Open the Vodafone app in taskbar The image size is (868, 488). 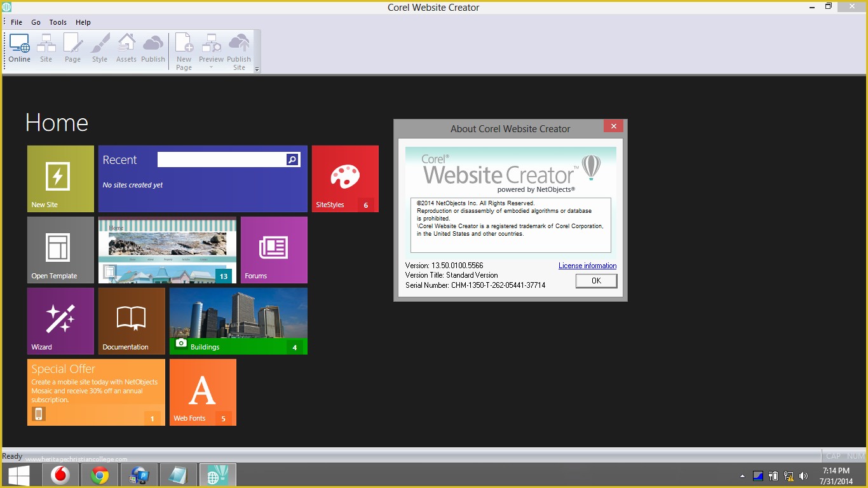point(60,475)
